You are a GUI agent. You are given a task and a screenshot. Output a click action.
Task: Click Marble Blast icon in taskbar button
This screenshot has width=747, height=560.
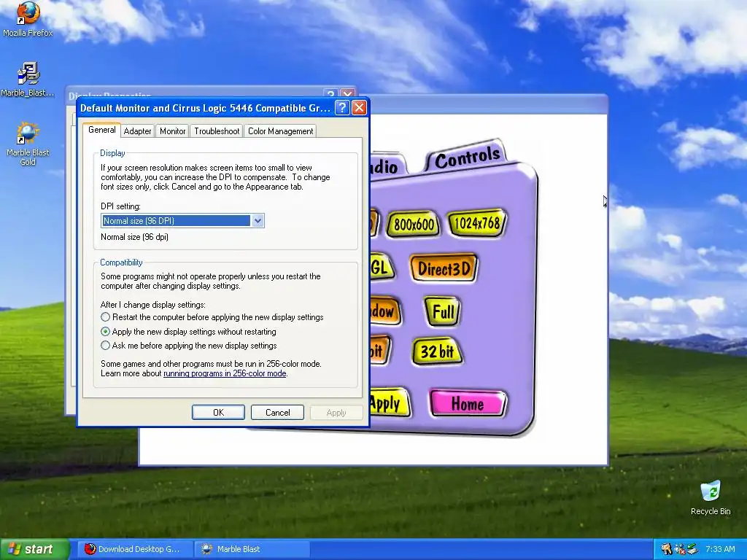pyautogui.click(x=206, y=549)
